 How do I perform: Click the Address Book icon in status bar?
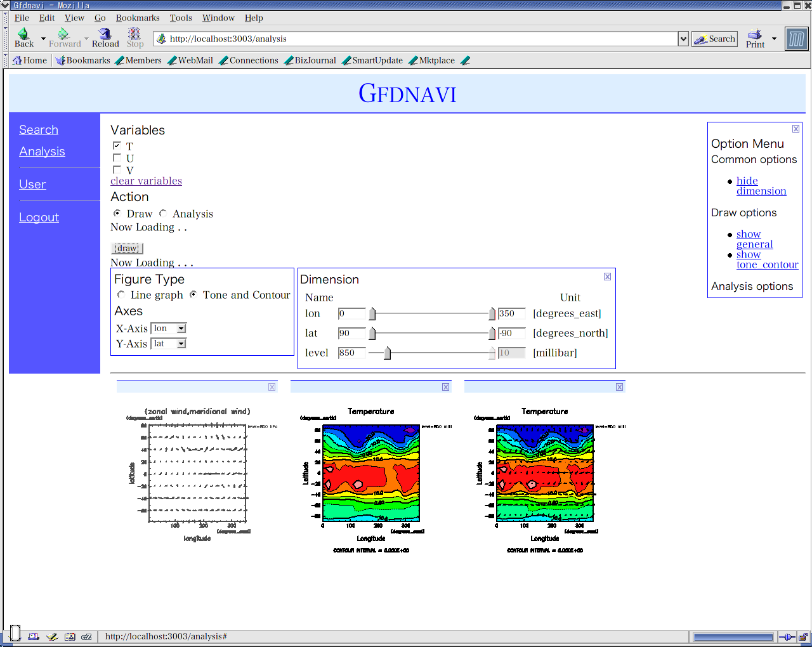click(x=70, y=636)
